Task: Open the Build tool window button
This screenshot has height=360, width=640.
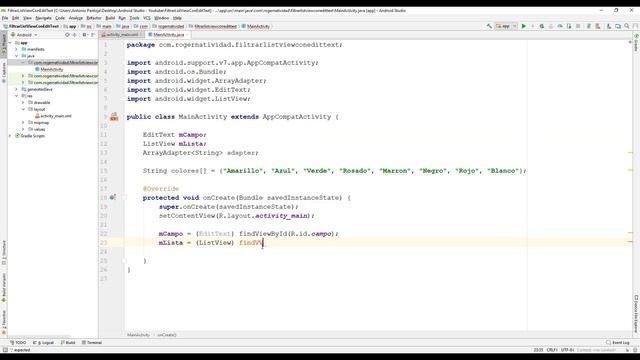Action: pyautogui.click(x=68, y=342)
